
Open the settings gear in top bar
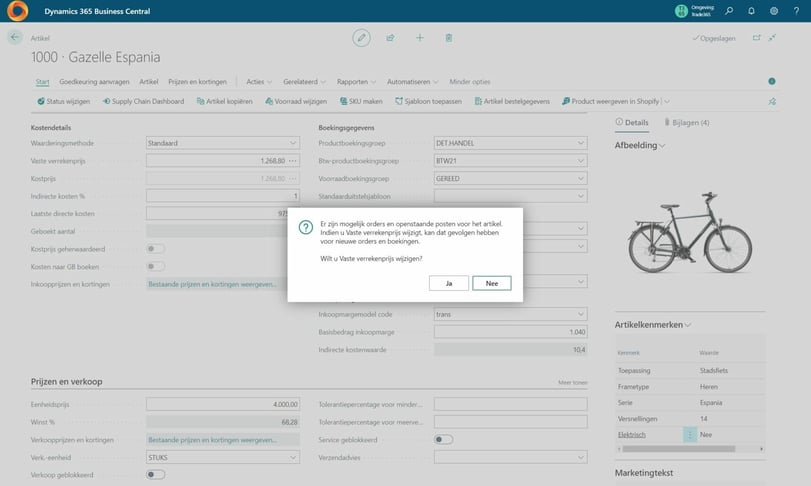point(774,11)
